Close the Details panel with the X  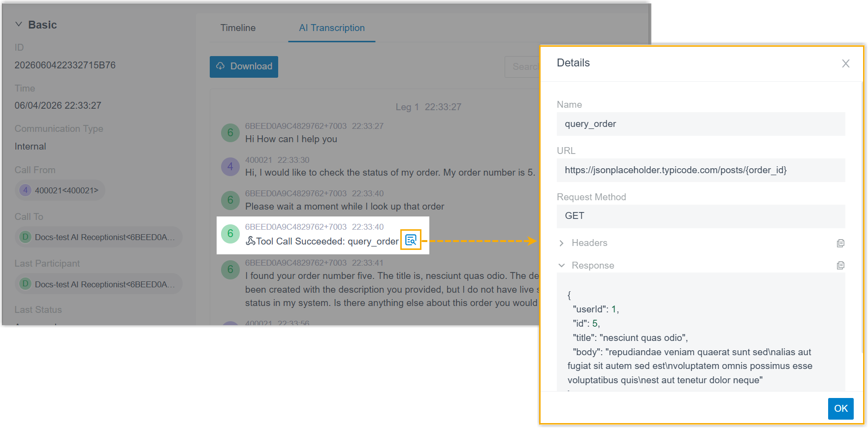tap(845, 63)
